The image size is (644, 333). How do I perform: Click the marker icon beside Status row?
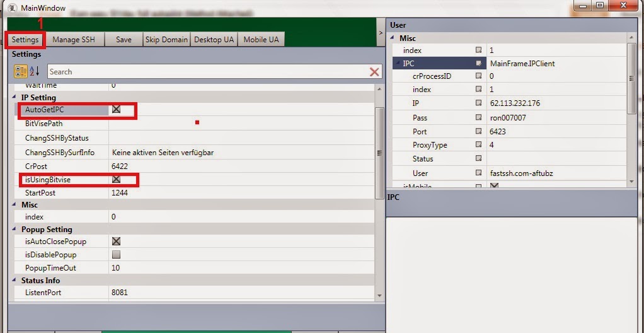pyautogui.click(x=478, y=159)
